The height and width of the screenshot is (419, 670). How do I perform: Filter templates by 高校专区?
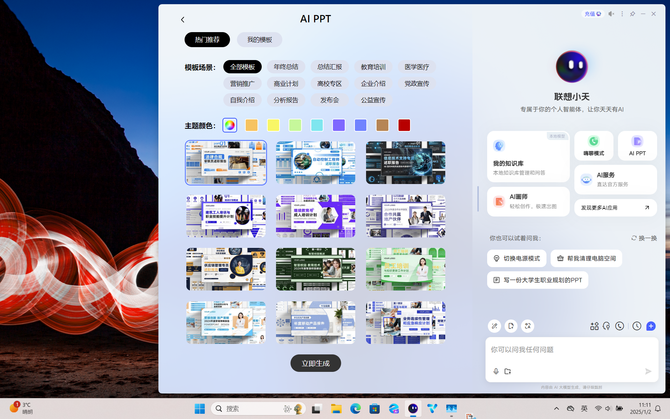point(329,83)
